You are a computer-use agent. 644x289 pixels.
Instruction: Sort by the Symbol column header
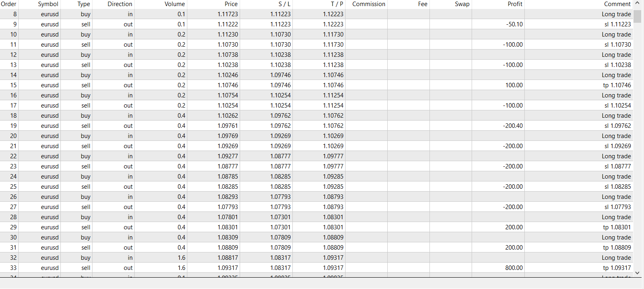48,4
